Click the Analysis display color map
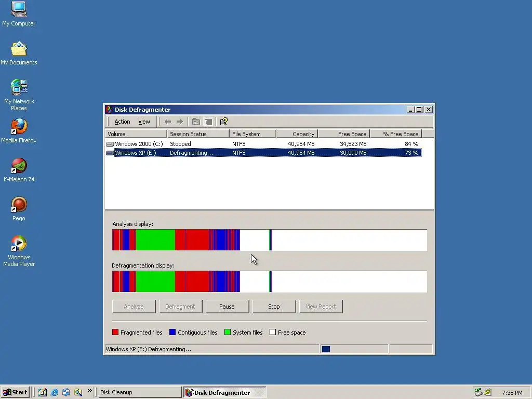The height and width of the screenshot is (399, 532). click(270, 240)
